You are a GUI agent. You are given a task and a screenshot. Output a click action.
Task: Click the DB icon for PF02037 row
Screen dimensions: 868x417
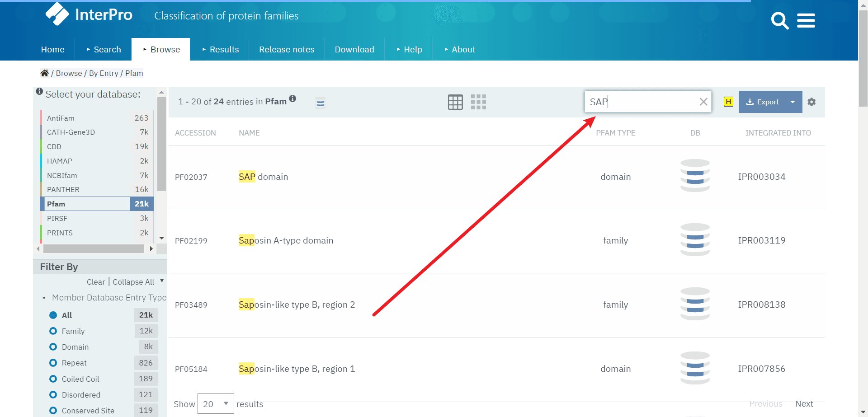(x=695, y=176)
